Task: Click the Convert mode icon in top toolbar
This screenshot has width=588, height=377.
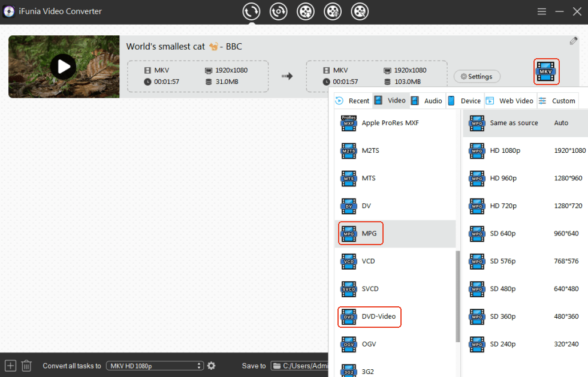Action: (251, 11)
